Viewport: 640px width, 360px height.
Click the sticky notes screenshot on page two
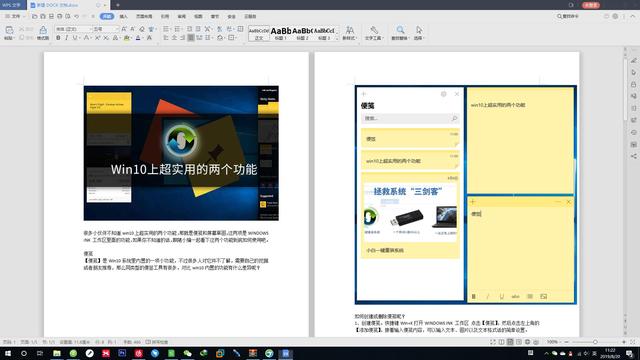click(466, 195)
